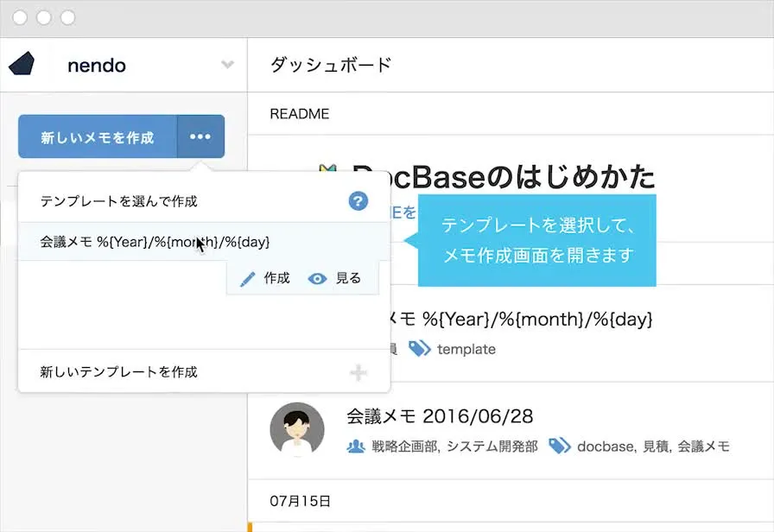This screenshot has width=774, height=532.
Task: Toggle the three-dots template menu button
Action: (x=200, y=137)
